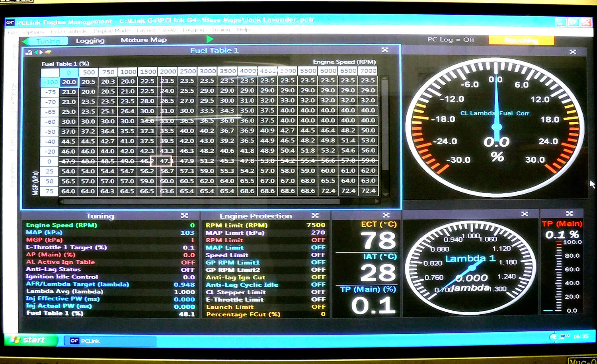Click green right arrow after Mixture Map tab
Screen dimensions: 597x364
pos(210,39)
